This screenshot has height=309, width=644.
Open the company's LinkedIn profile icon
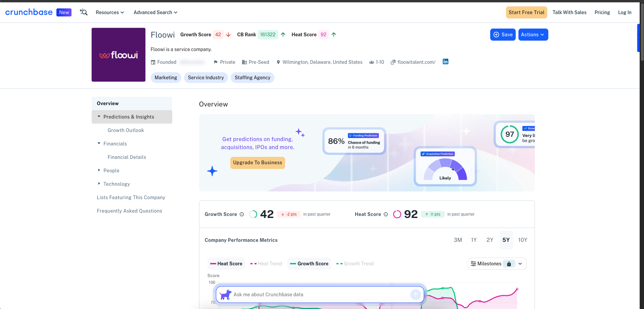coord(445,61)
